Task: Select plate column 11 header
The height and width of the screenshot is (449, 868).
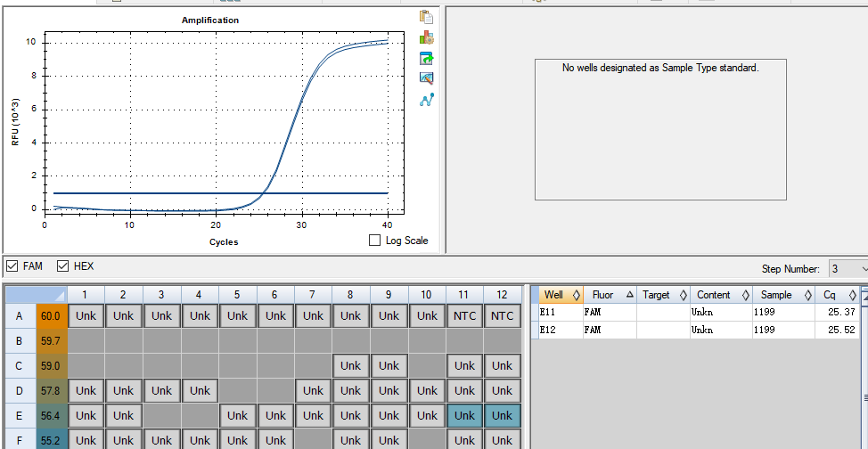Action: pyautogui.click(x=464, y=295)
